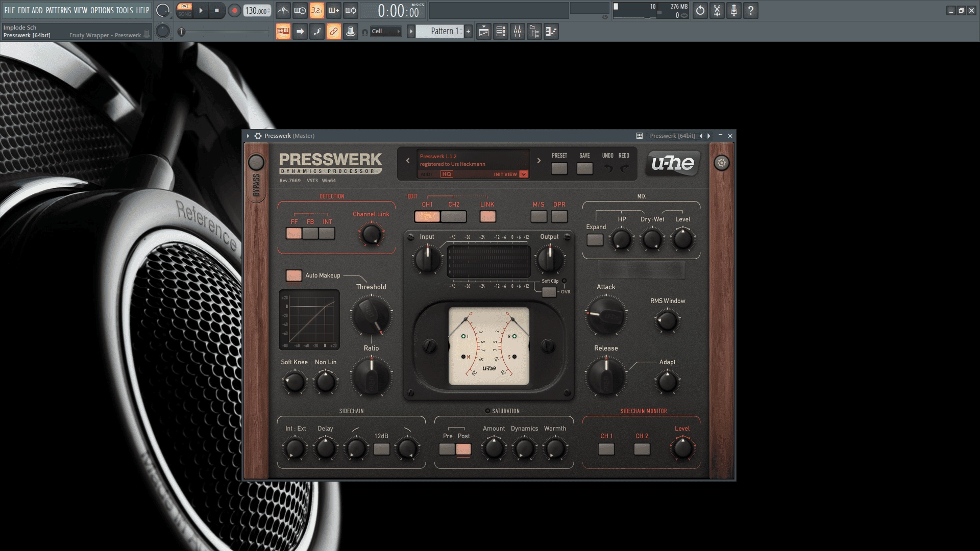The width and height of the screenshot is (980, 551).
Task: Open the audio editor scissors icon
Action: tap(717, 10)
